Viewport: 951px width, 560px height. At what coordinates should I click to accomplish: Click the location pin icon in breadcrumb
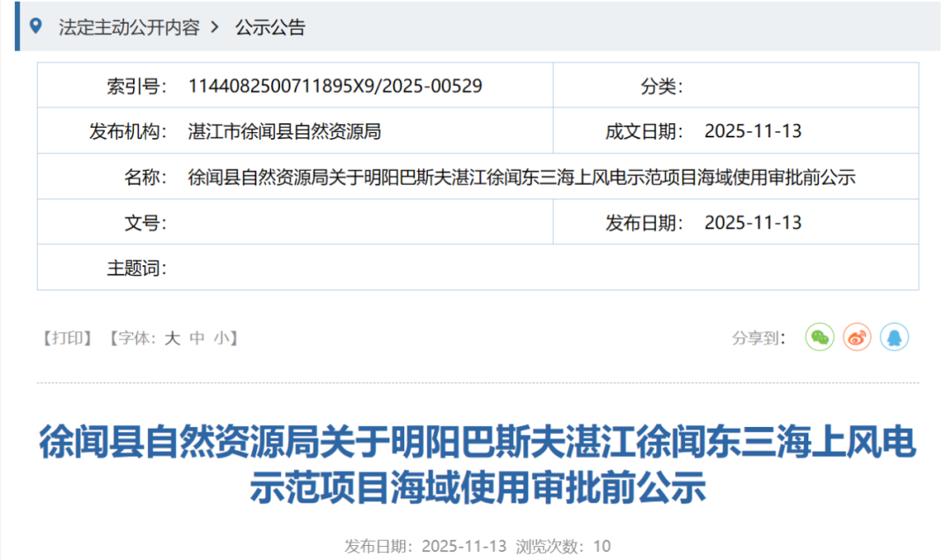coord(36,26)
